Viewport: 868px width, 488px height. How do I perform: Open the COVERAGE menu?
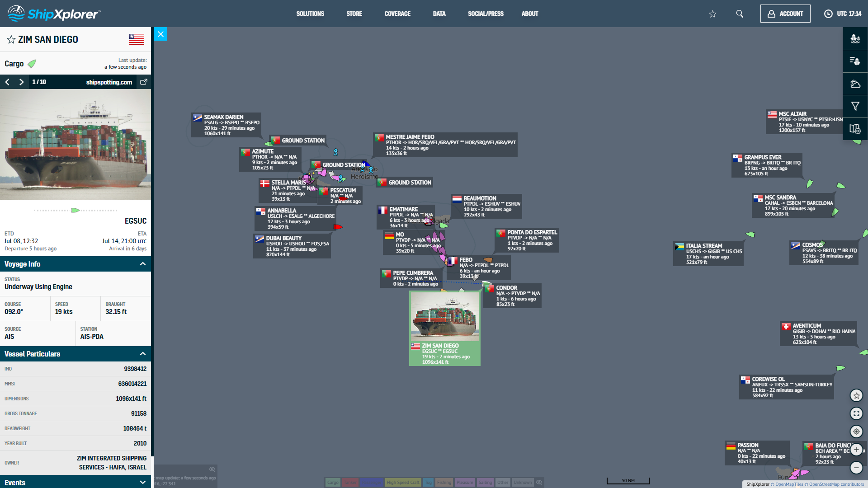pyautogui.click(x=397, y=14)
